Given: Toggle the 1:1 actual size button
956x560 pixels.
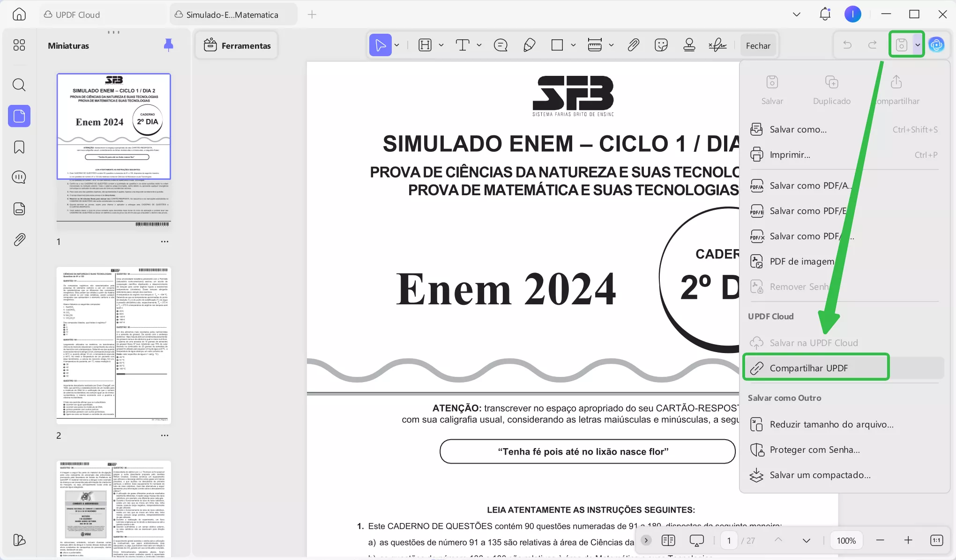Looking at the screenshot, I should (936, 540).
